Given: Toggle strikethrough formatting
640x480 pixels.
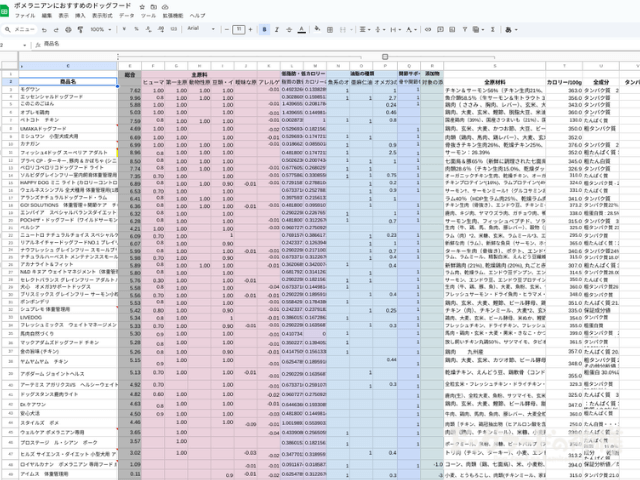Looking at the screenshot, I should (289, 29).
